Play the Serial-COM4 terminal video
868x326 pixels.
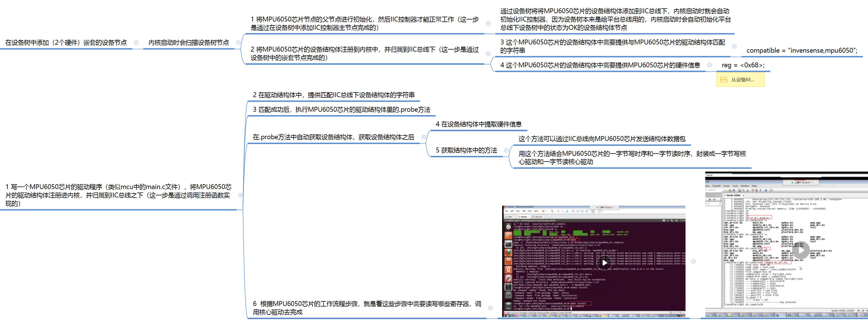coord(801,250)
